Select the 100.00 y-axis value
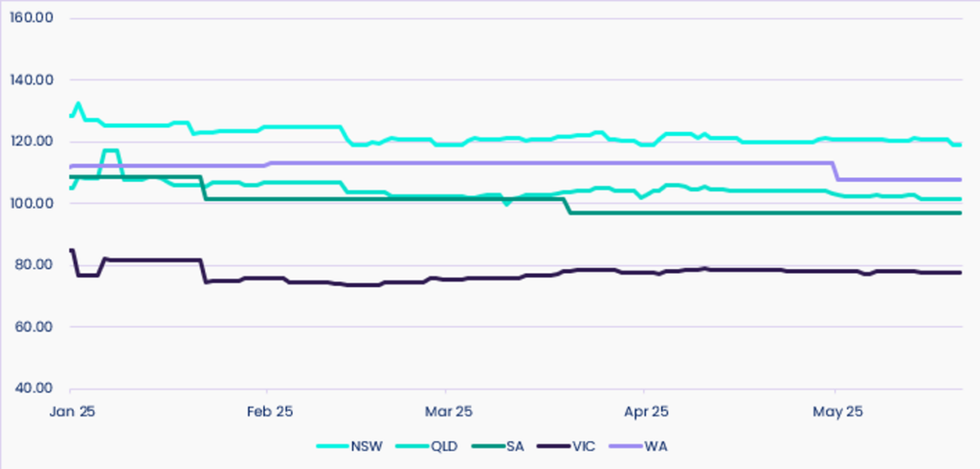Screen dimensions: 980x469 tap(31, 204)
